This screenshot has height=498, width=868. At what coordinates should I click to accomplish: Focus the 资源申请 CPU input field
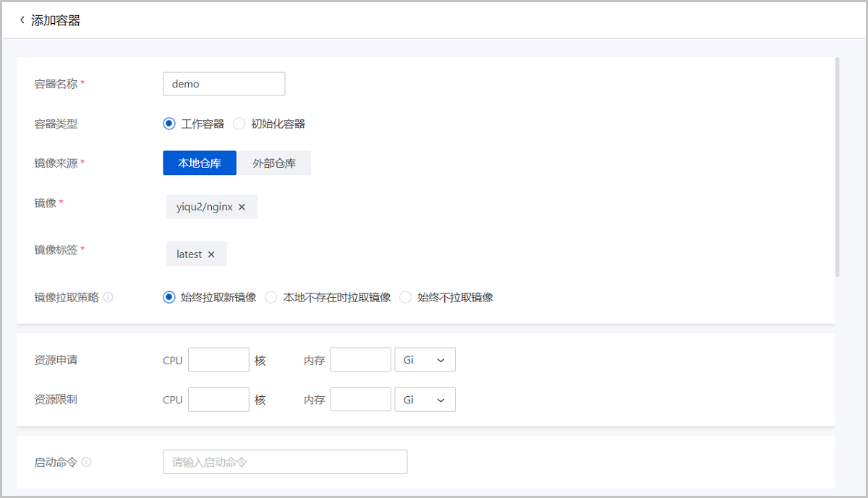tap(218, 360)
